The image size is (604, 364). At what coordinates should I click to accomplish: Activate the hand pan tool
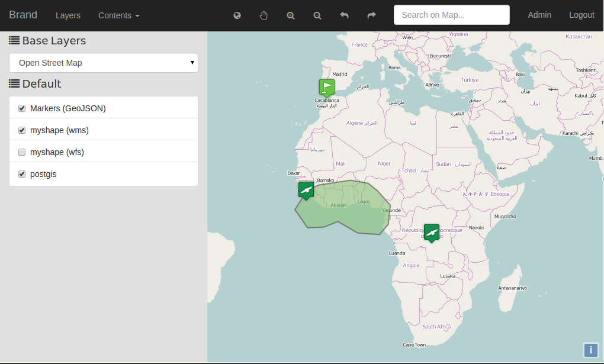point(264,15)
